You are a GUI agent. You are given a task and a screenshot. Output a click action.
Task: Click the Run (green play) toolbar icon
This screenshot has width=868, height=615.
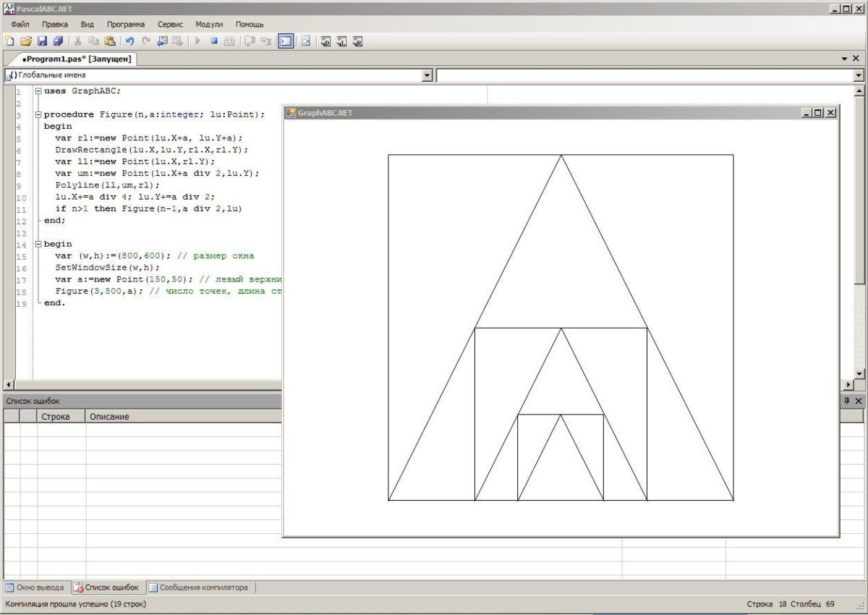point(197,41)
